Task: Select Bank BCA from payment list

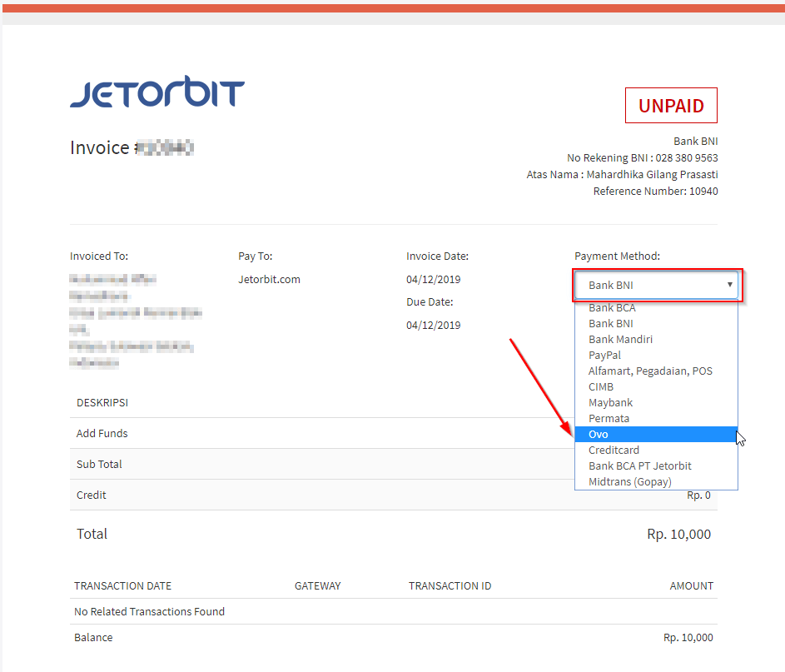Action: point(656,307)
